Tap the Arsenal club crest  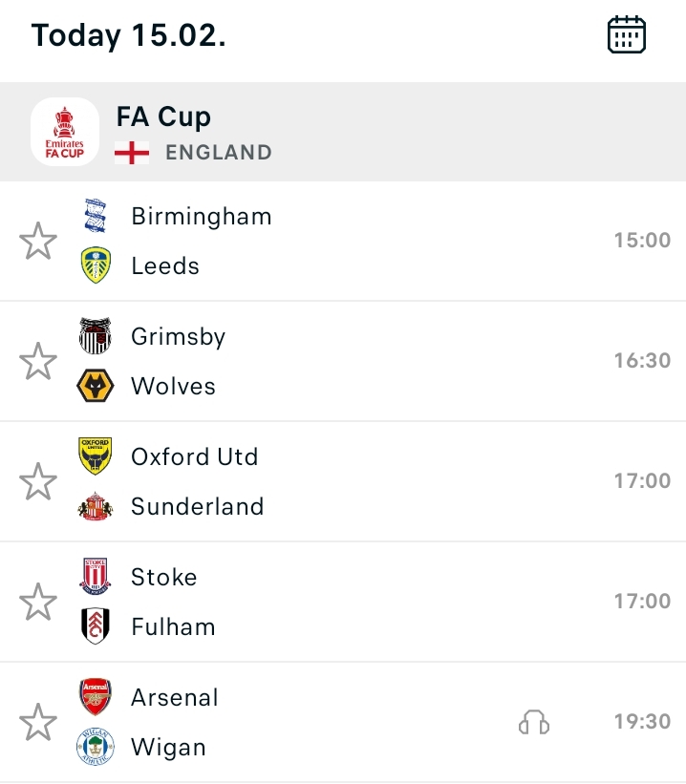click(96, 697)
